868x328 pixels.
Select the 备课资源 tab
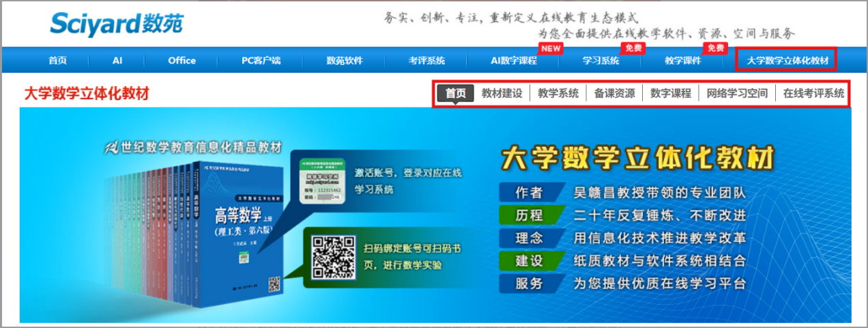coord(614,94)
